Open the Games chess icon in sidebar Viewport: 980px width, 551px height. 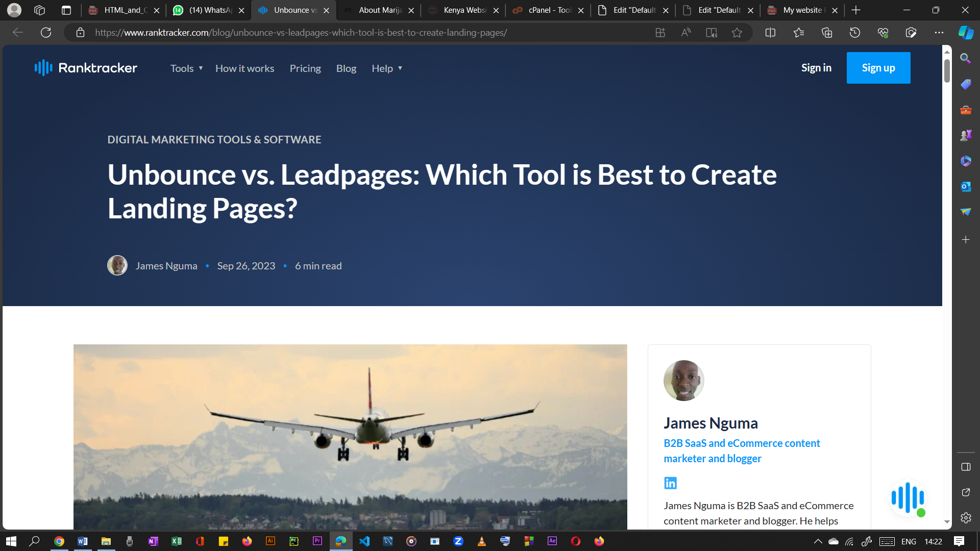click(x=966, y=135)
